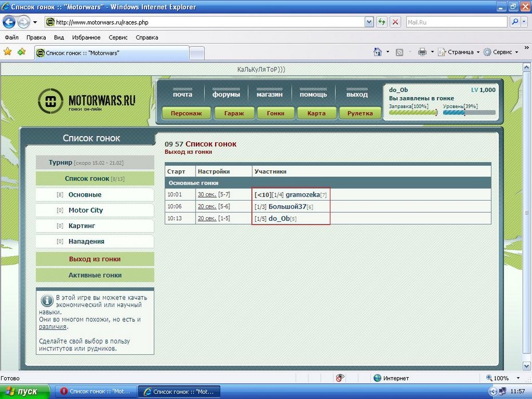The width and height of the screenshot is (532, 399).
Task: Click the address bar with motorwars.ru URL
Action: tap(205, 22)
